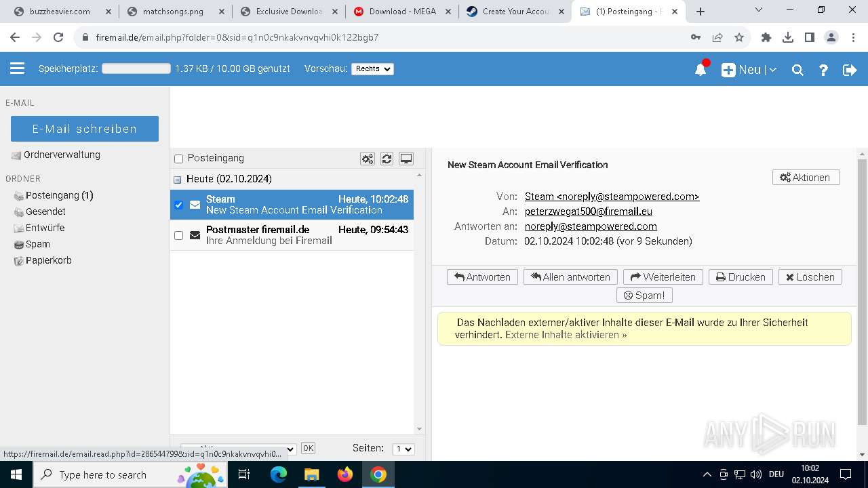The width and height of the screenshot is (868, 488).
Task: Open the Windows Start menu
Action: click(16, 474)
